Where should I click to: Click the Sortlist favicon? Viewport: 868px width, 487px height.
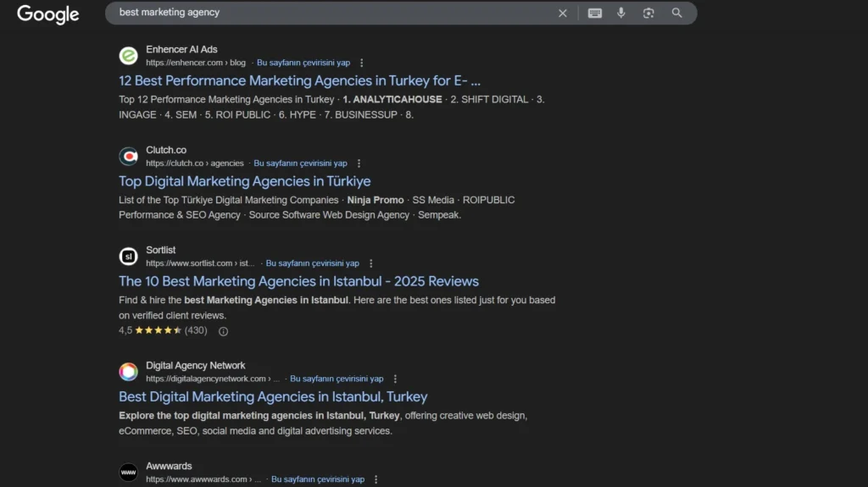coord(129,257)
